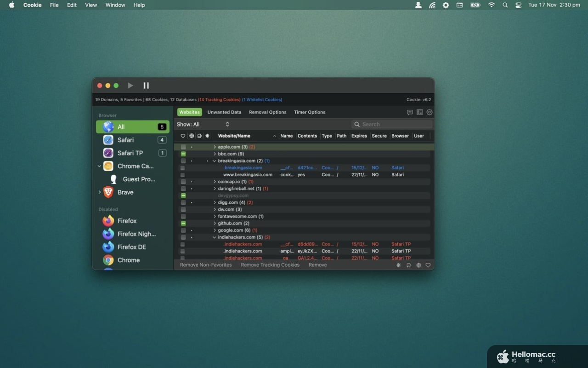Switch to Timer Options tab
The image size is (588, 368).
310,112
